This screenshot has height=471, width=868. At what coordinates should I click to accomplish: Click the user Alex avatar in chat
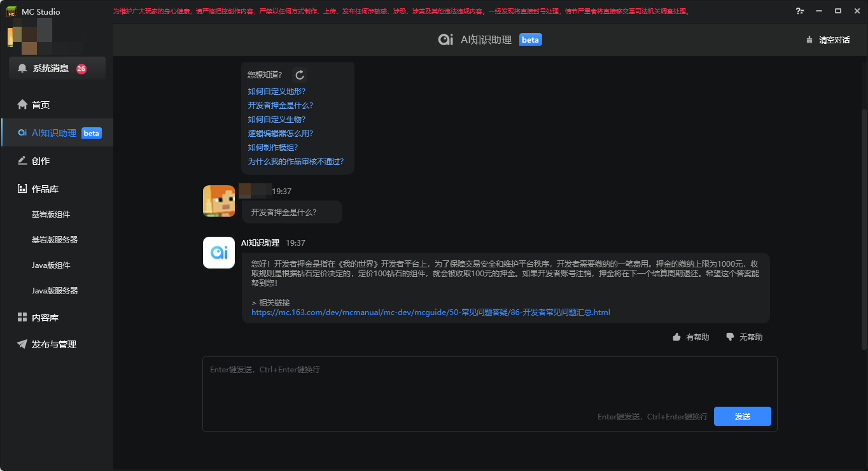[219, 201]
